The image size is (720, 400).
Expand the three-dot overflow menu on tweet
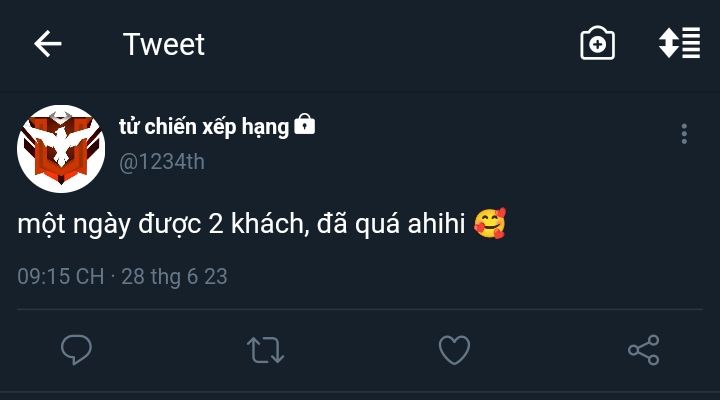pos(684,134)
